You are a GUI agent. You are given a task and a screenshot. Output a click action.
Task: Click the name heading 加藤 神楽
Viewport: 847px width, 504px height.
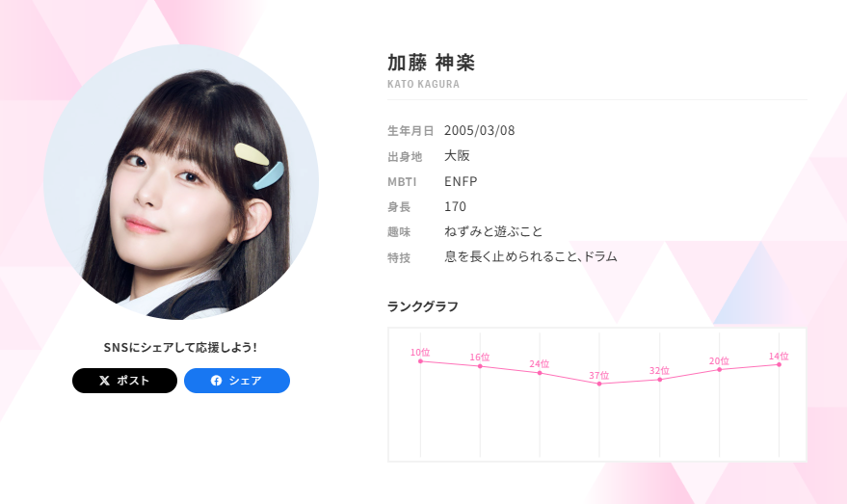click(431, 63)
